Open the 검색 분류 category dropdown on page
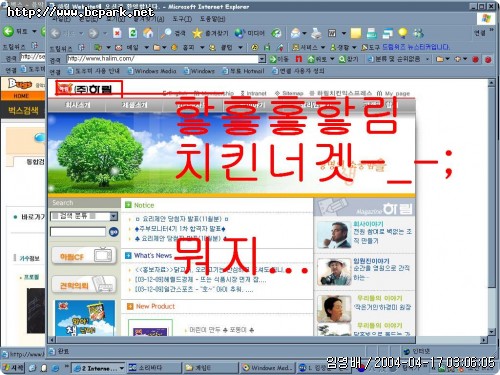The width and height of the screenshot is (500, 375). tap(114, 216)
